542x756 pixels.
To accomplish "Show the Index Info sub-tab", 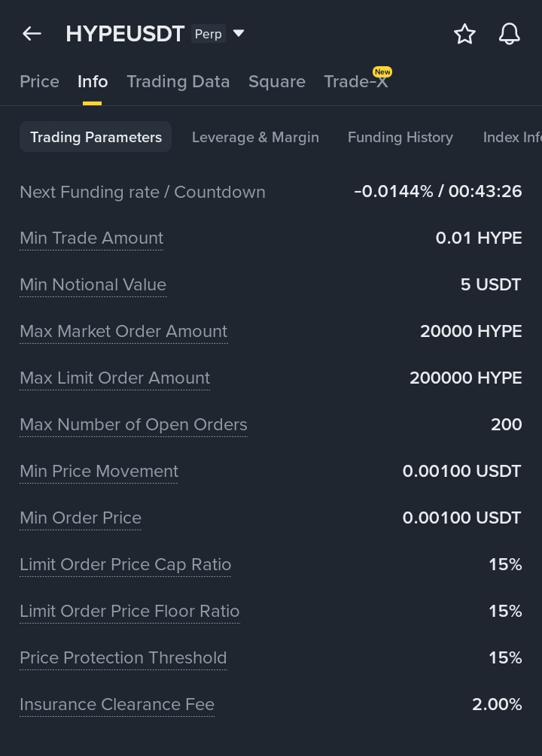I will [x=512, y=138].
